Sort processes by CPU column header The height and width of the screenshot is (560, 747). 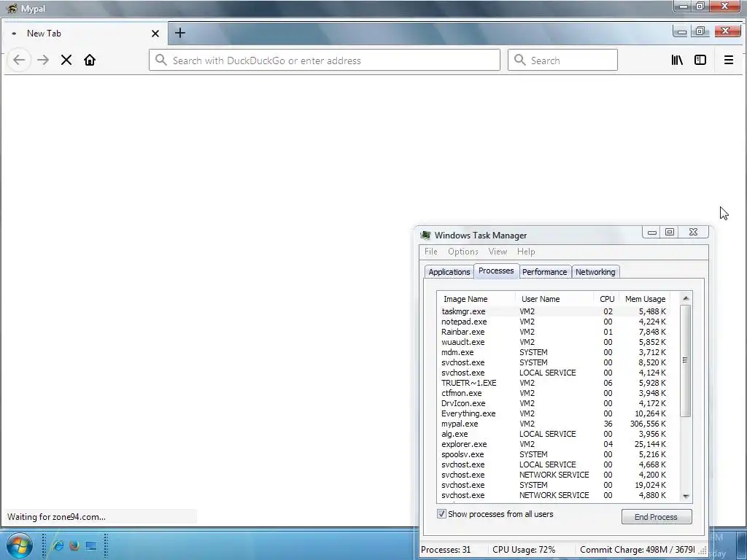tap(606, 299)
